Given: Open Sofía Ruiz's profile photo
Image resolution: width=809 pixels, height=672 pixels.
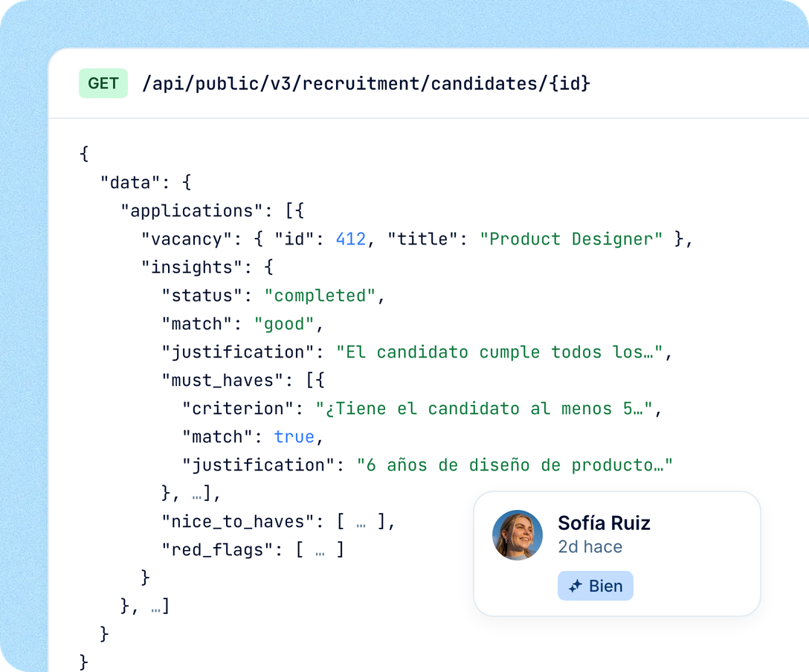Looking at the screenshot, I should (518, 535).
